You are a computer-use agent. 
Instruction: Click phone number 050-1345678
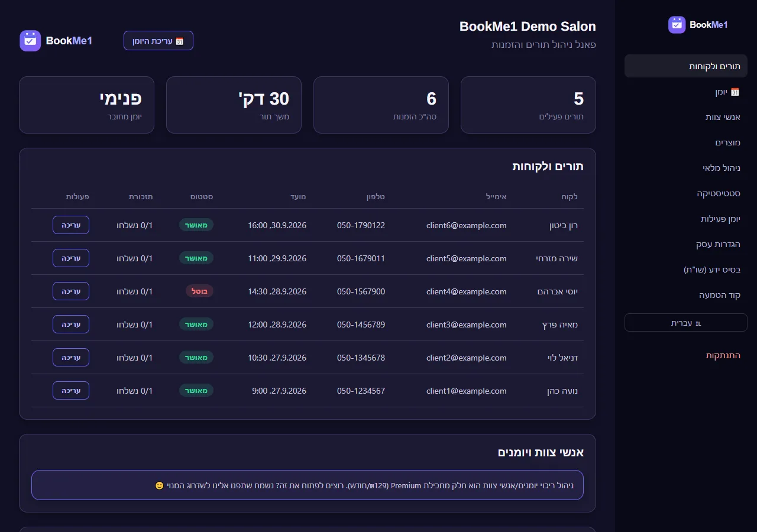point(361,358)
